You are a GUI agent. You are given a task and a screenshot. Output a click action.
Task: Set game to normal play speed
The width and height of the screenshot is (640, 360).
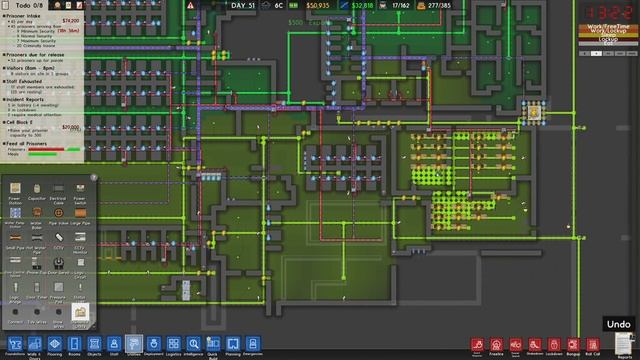596,53
